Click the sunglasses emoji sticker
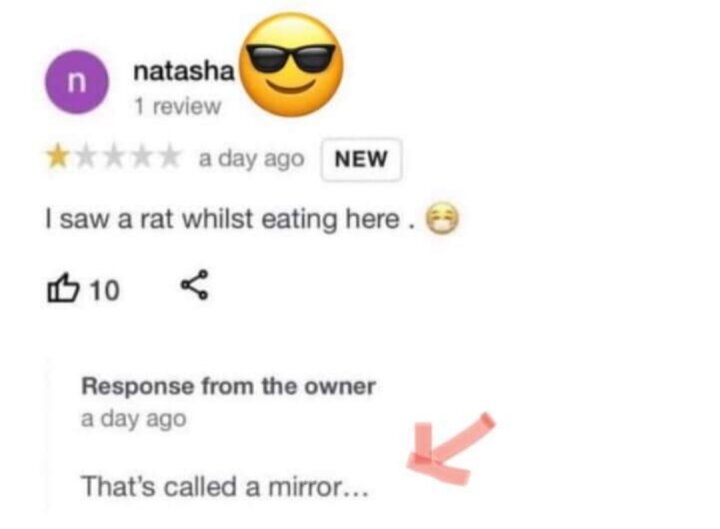 pyautogui.click(x=292, y=64)
